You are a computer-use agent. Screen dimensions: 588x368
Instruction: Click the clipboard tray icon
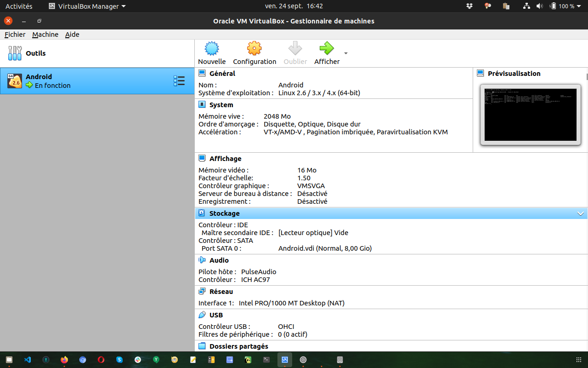[506, 6]
